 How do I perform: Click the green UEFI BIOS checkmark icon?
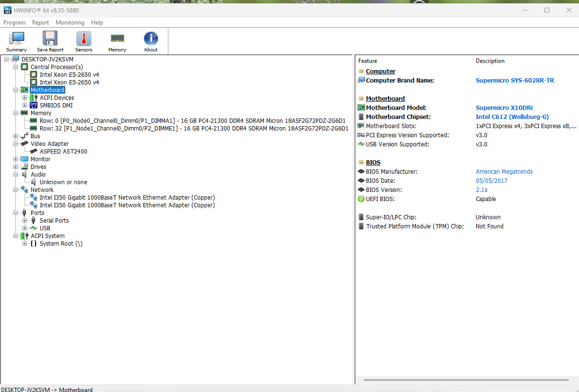pos(361,199)
